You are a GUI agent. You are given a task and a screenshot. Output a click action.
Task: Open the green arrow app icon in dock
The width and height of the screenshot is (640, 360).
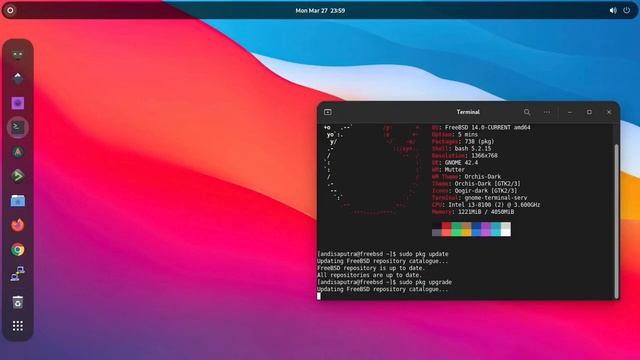pos(18,176)
